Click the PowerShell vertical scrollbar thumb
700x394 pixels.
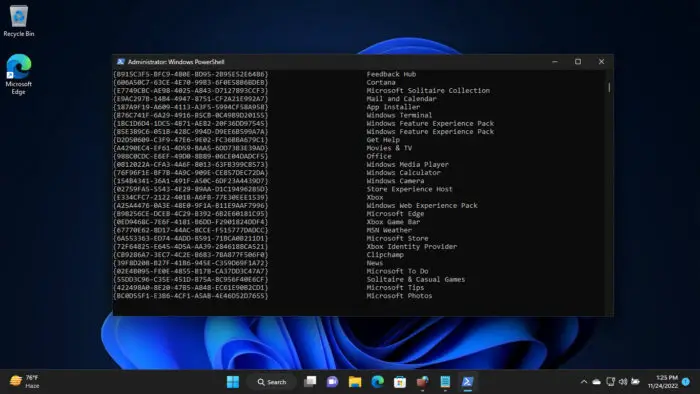609,87
